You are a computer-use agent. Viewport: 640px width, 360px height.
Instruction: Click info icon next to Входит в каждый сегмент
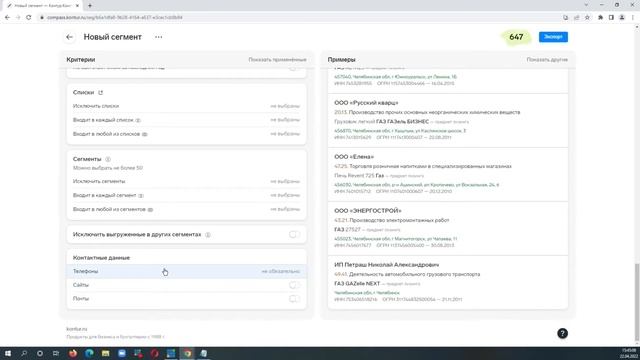click(141, 196)
